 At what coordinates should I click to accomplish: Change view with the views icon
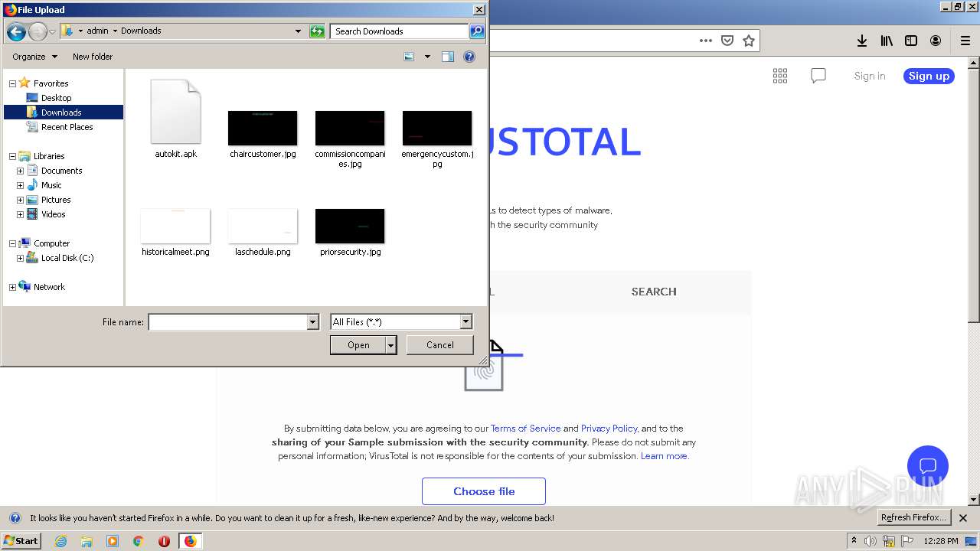409,57
